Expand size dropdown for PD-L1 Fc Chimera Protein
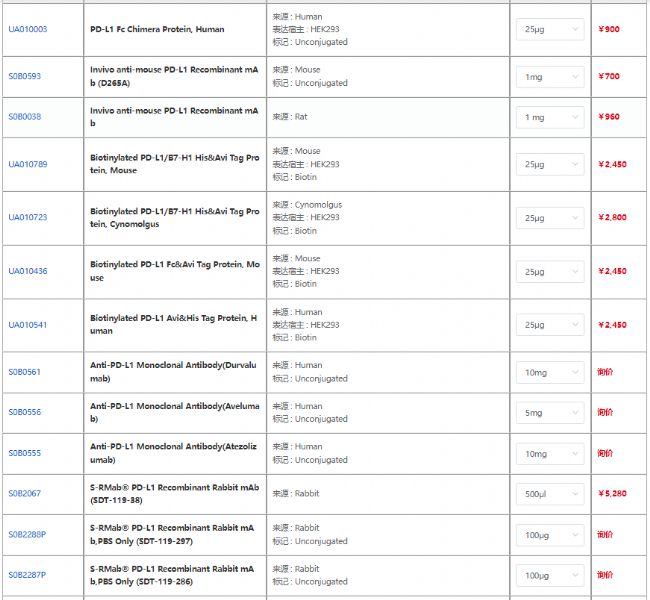This screenshot has width=650, height=600. tap(550, 30)
